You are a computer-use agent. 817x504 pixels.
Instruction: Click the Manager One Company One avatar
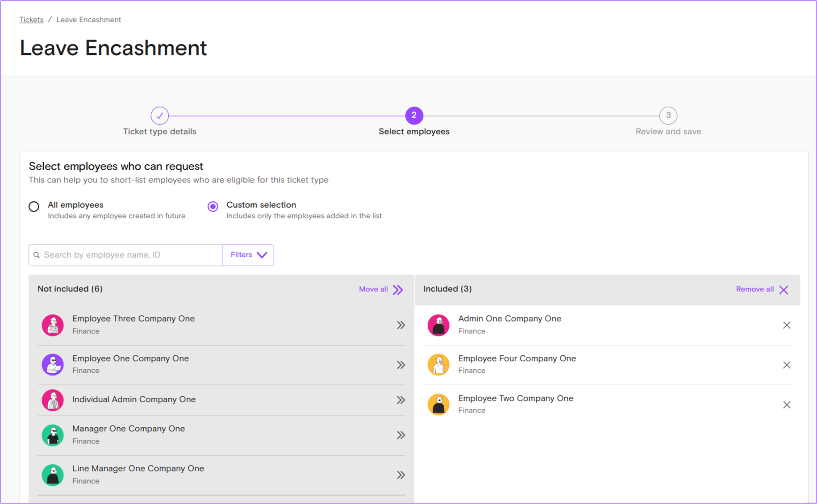point(53,435)
